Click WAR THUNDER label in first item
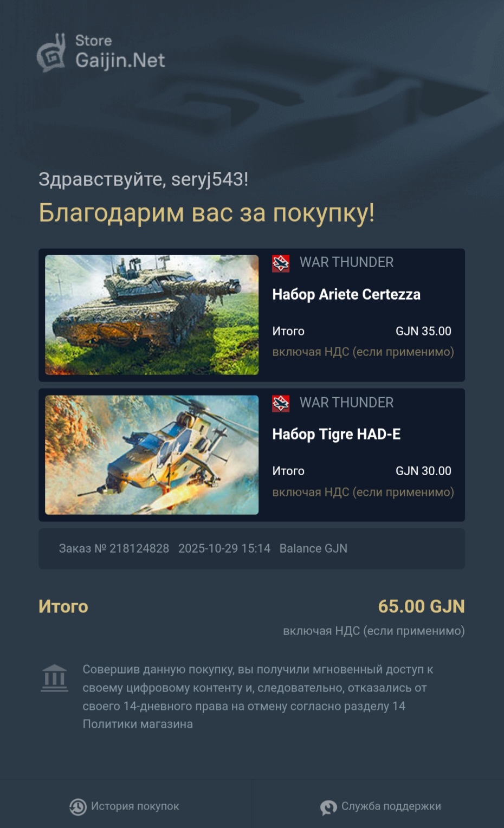This screenshot has height=828, width=504. tap(347, 262)
